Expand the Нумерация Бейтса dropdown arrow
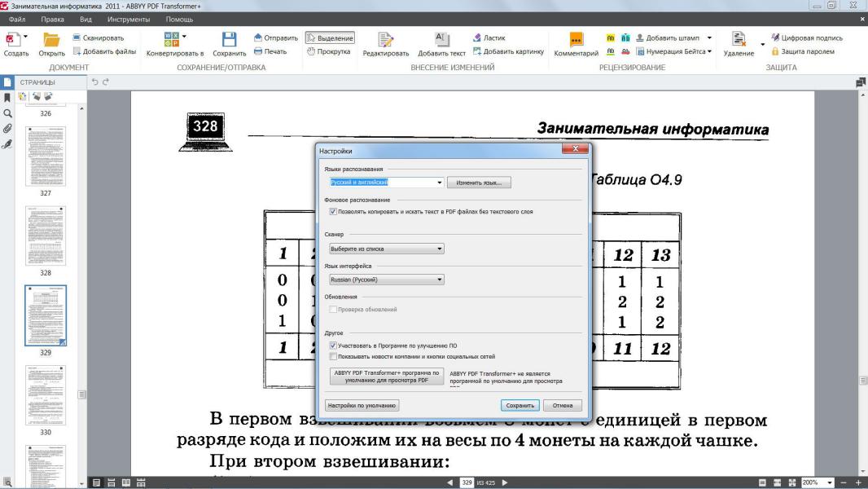 point(710,51)
